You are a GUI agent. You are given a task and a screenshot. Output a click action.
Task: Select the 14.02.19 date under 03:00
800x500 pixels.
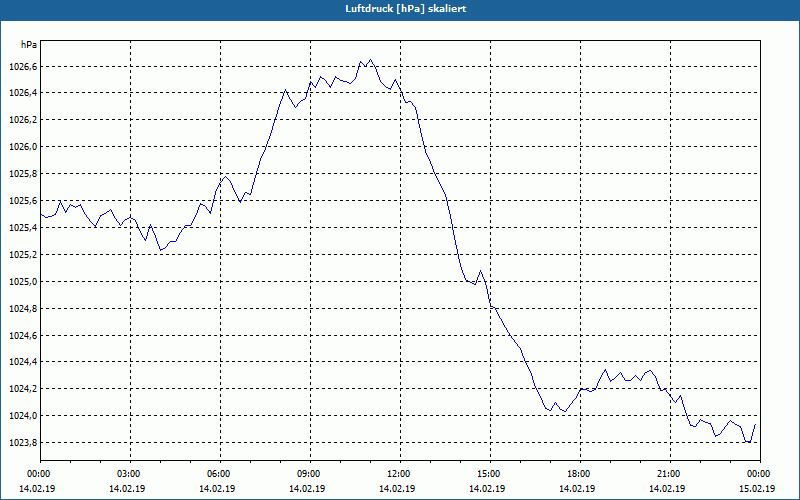point(127,489)
